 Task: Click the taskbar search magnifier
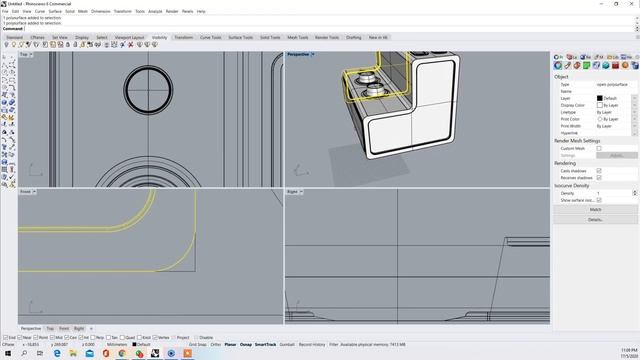pos(24,353)
